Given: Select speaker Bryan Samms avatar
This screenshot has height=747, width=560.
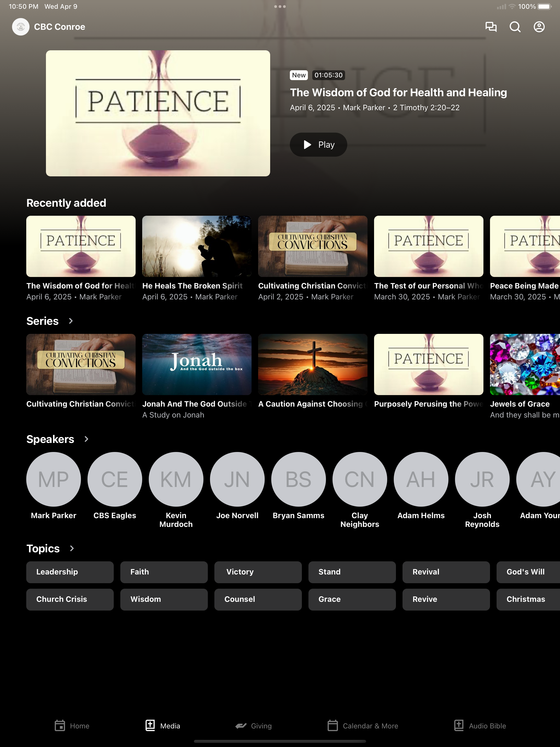Looking at the screenshot, I should (x=299, y=479).
